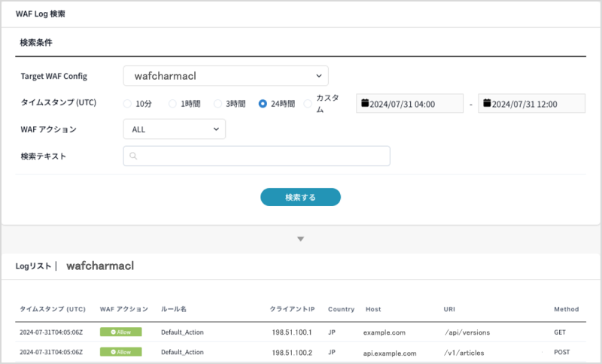Click timestamp of the /api/versions row
The height and width of the screenshot is (364, 602).
click(51, 332)
